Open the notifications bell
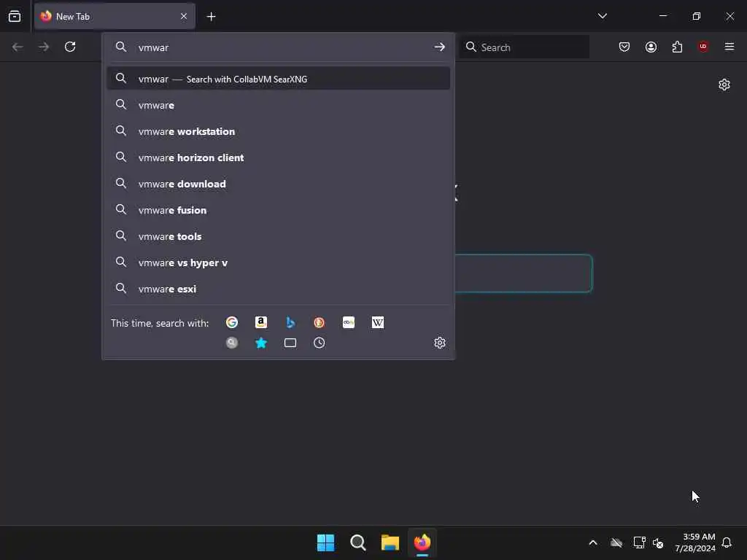This screenshot has width=747, height=560. (727, 542)
